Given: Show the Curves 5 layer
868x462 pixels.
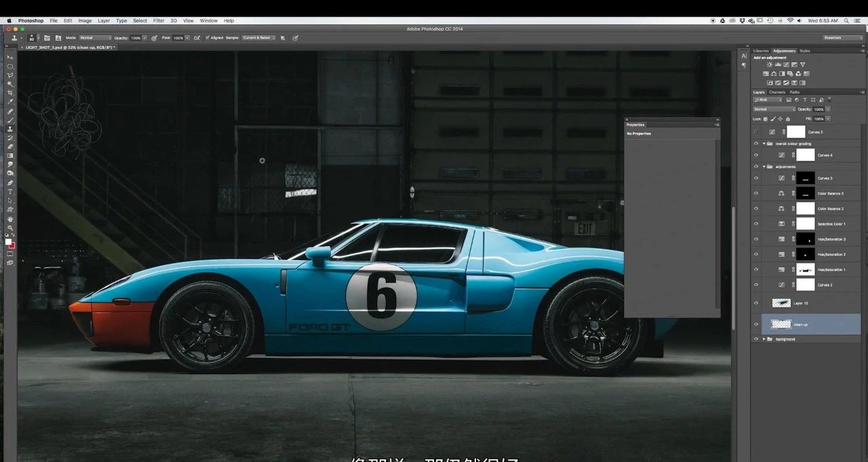Looking at the screenshot, I should [x=756, y=132].
